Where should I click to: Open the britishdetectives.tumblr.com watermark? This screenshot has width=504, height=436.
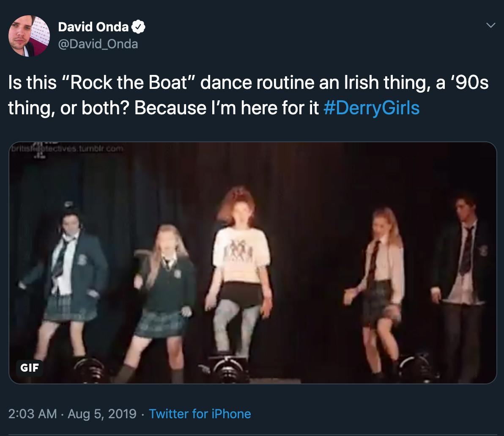68,148
